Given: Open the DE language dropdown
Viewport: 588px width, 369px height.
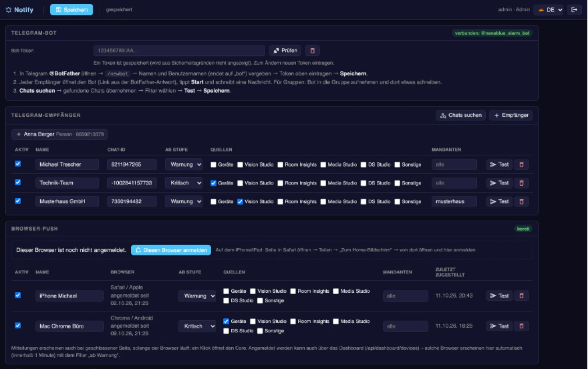Looking at the screenshot, I should pyautogui.click(x=548, y=10).
